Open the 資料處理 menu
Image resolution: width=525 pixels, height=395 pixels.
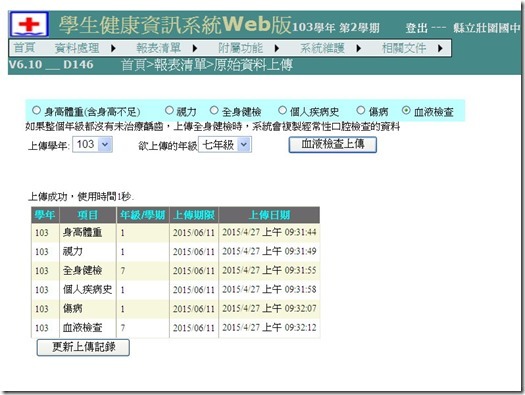(x=77, y=48)
